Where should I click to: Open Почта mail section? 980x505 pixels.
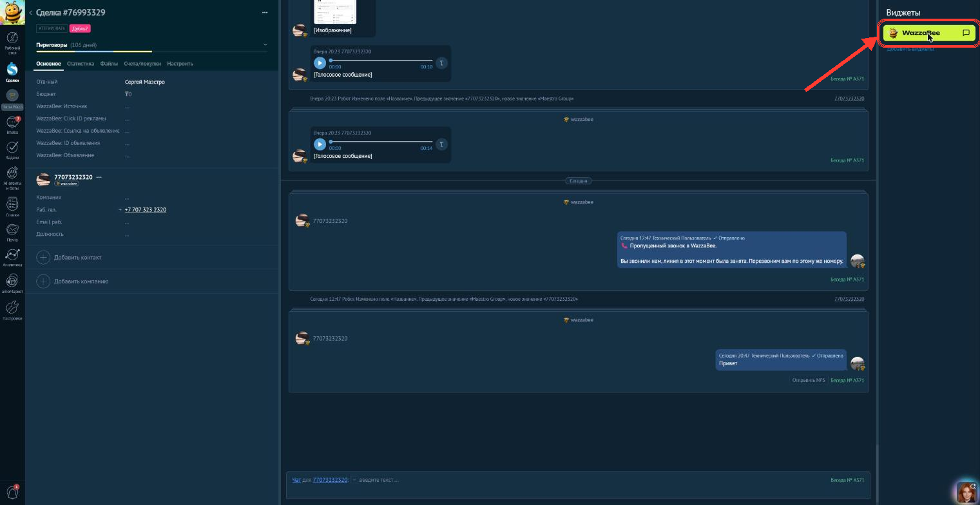(x=12, y=232)
